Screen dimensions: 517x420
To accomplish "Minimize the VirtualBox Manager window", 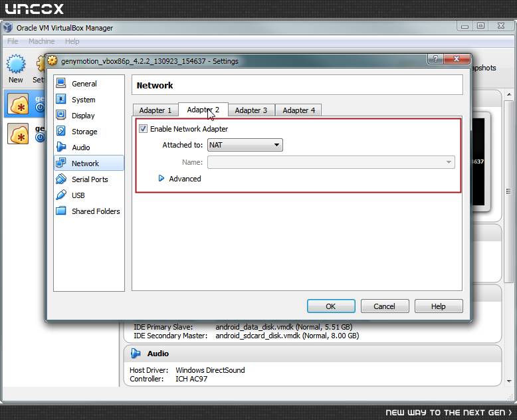I will click(465, 26).
